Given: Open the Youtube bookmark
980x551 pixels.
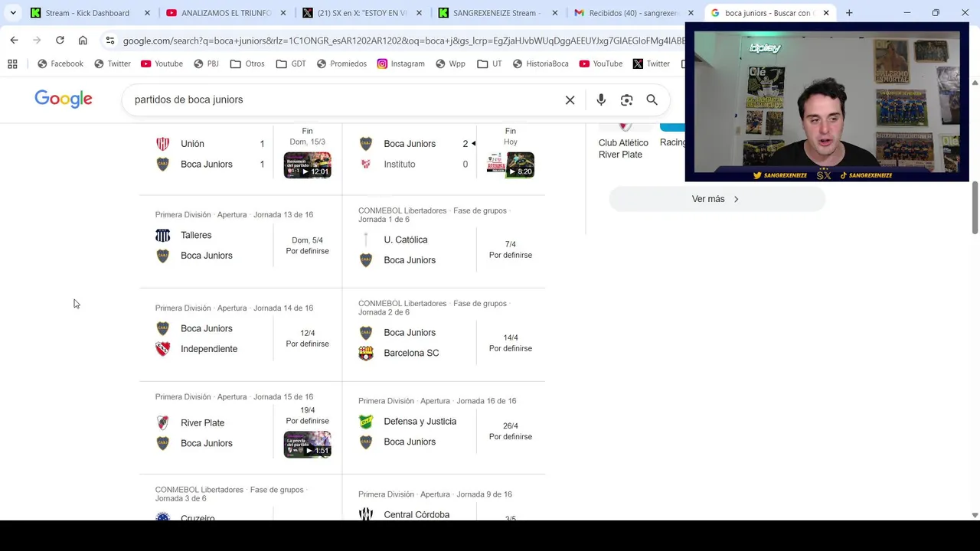Looking at the screenshot, I should 162,64.
